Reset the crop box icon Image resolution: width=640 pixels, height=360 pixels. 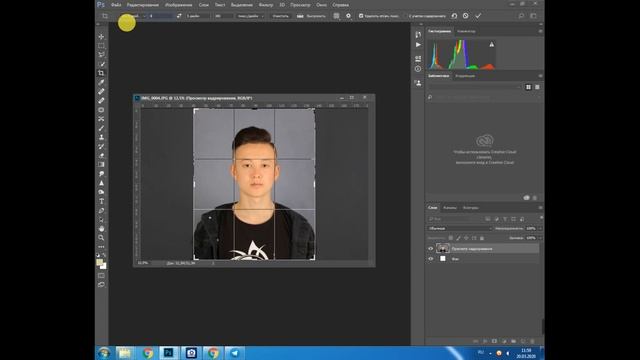454,16
